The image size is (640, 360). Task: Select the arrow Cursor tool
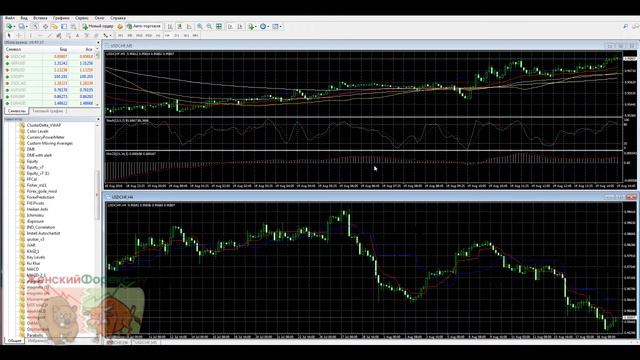[9, 36]
